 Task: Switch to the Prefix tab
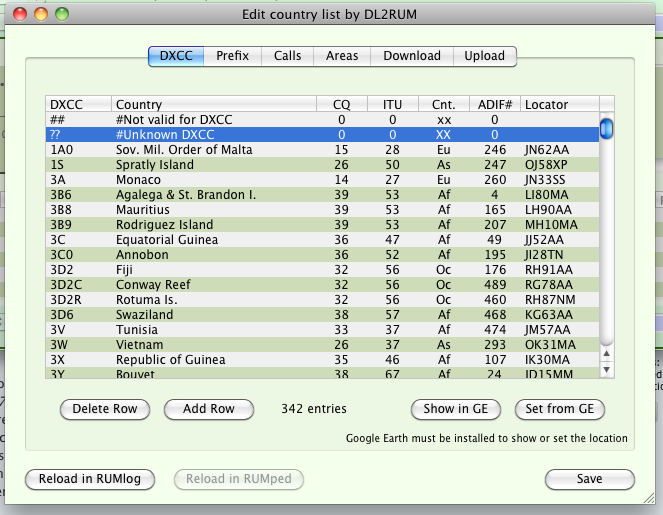coord(233,56)
